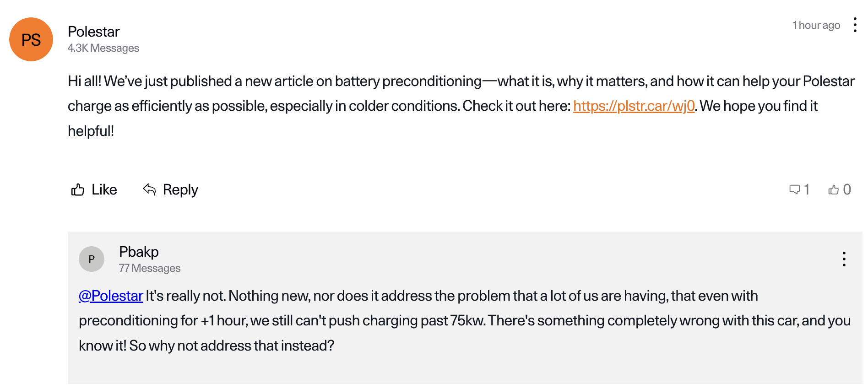Screen dimensions: 868x389
Task: Open the orange PS profile avatar
Action: click(x=31, y=39)
